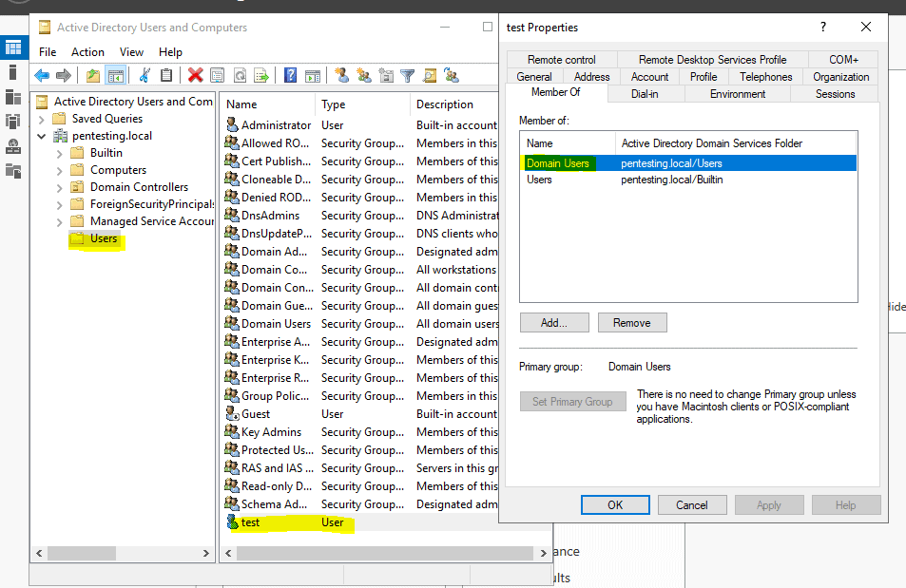Screen dimensions: 906x588
Task: Click right arrow of console tree scrollbar
Action: click(205, 553)
